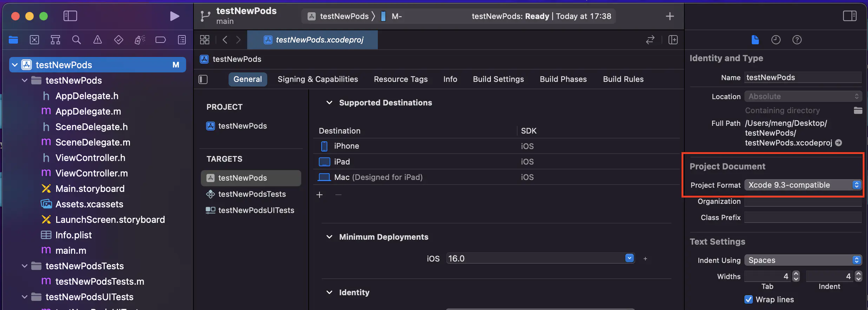
Task: Add a deployment target with small plus
Action: click(645, 259)
